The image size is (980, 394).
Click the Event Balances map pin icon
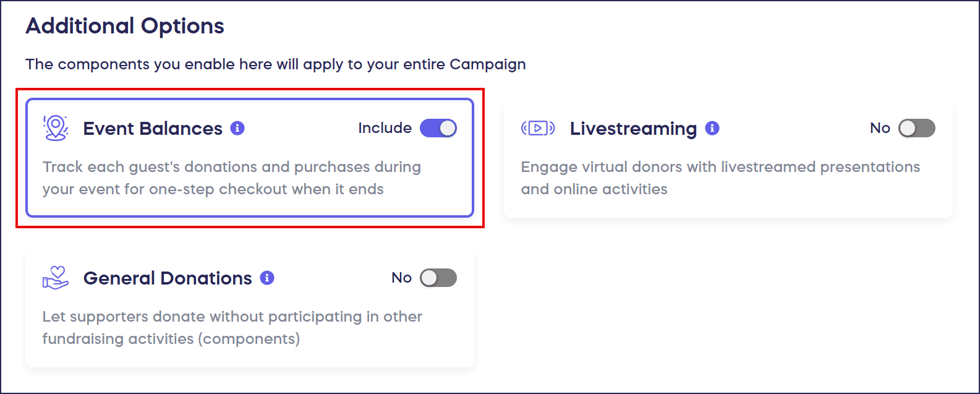pos(56,128)
